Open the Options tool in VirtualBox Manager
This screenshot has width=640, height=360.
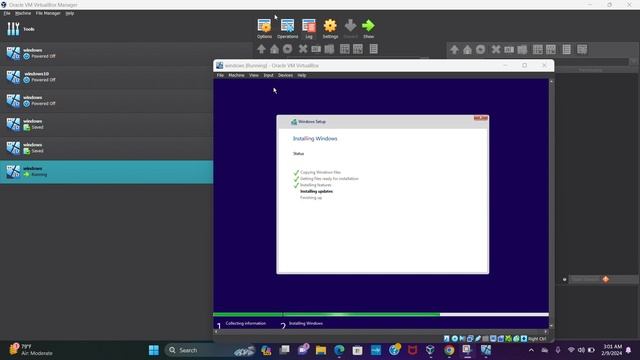click(x=264, y=28)
